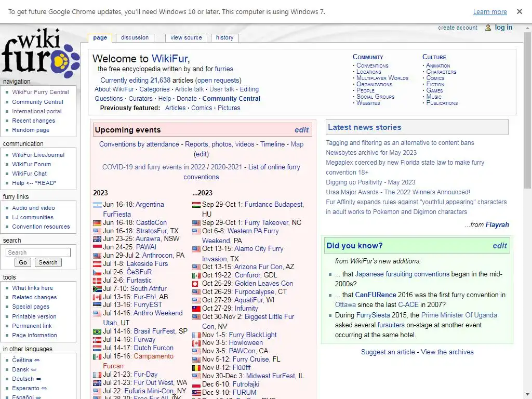Click the US flag beside Anthrocon
The image size is (532, 399).
coord(97,256)
